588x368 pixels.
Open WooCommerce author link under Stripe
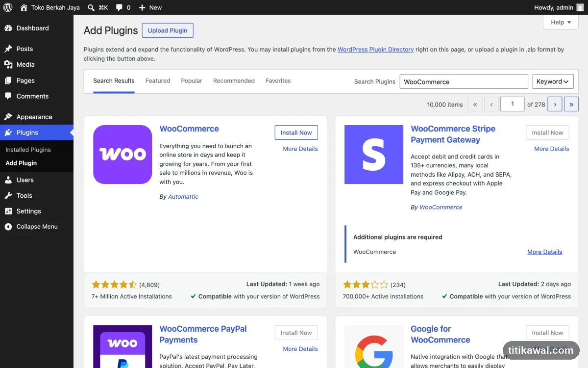(441, 207)
